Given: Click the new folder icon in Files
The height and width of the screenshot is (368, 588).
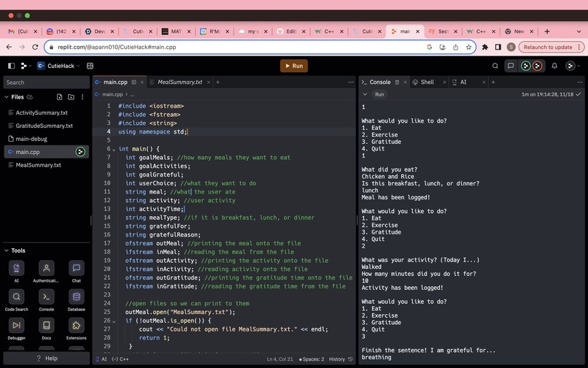Looking at the screenshot, I should 71,97.
